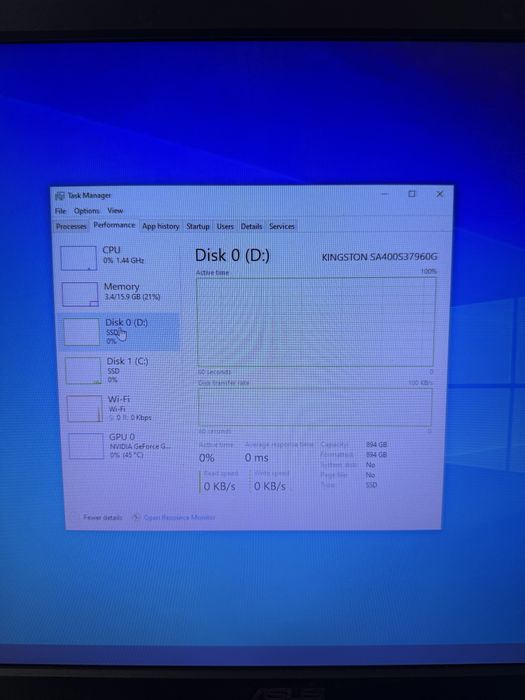Click the Task Manager title bar icon
Viewport: 525px width, 700px height.
tap(59, 196)
